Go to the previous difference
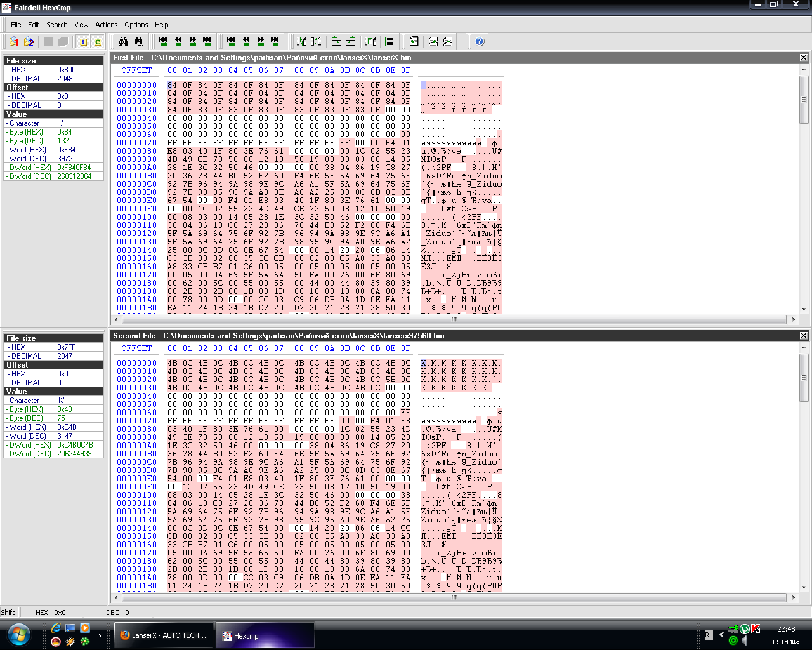 tap(178, 41)
